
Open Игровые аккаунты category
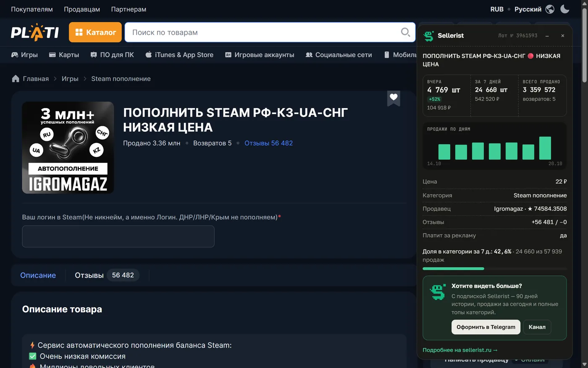[x=260, y=55]
